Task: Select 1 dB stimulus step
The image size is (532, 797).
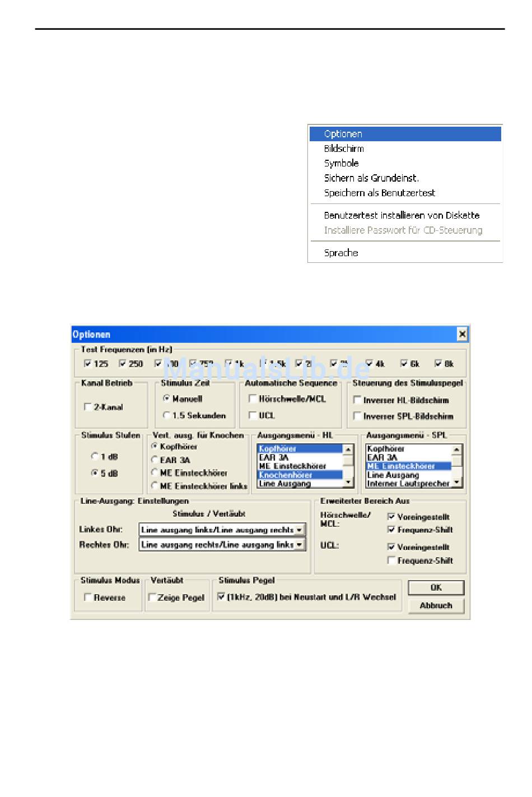Action: point(95,456)
